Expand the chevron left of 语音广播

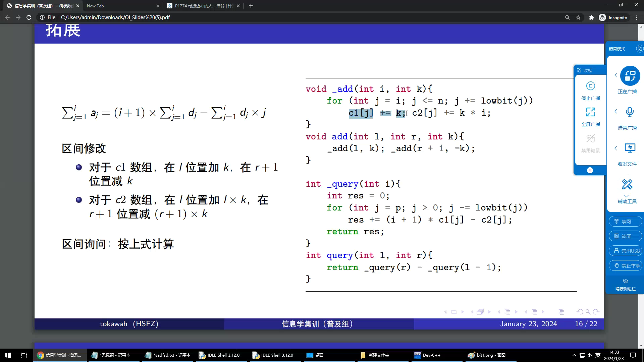(x=616, y=111)
